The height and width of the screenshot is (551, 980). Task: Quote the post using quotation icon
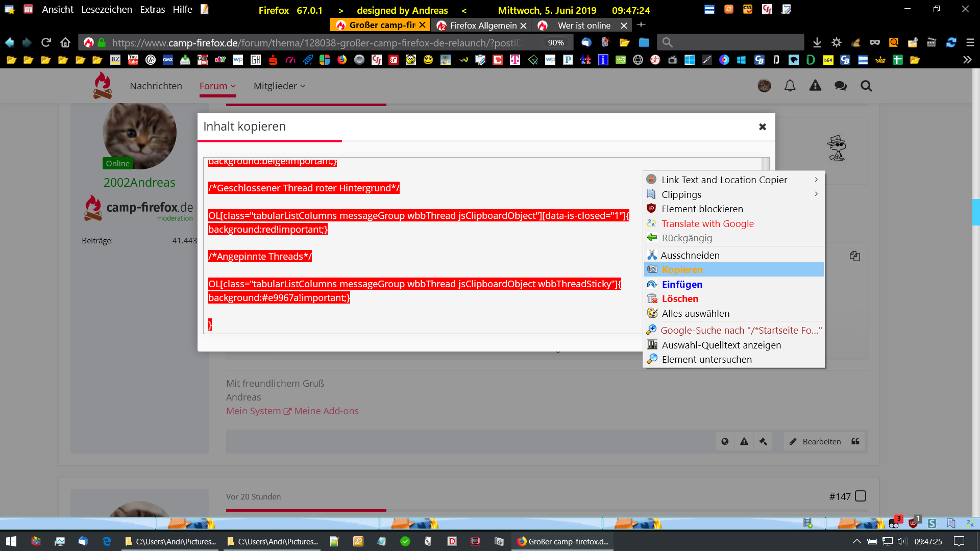coord(855,441)
